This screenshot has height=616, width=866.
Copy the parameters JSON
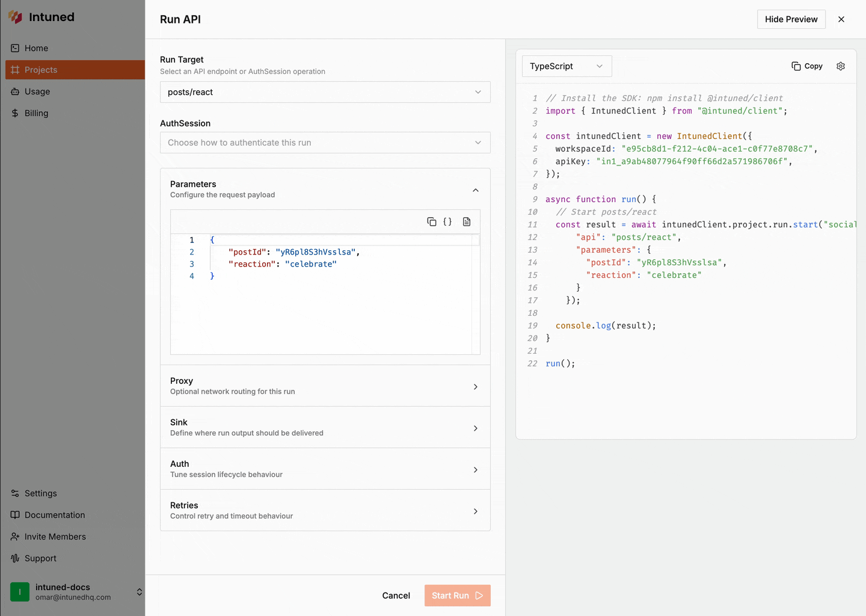click(432, 221)
